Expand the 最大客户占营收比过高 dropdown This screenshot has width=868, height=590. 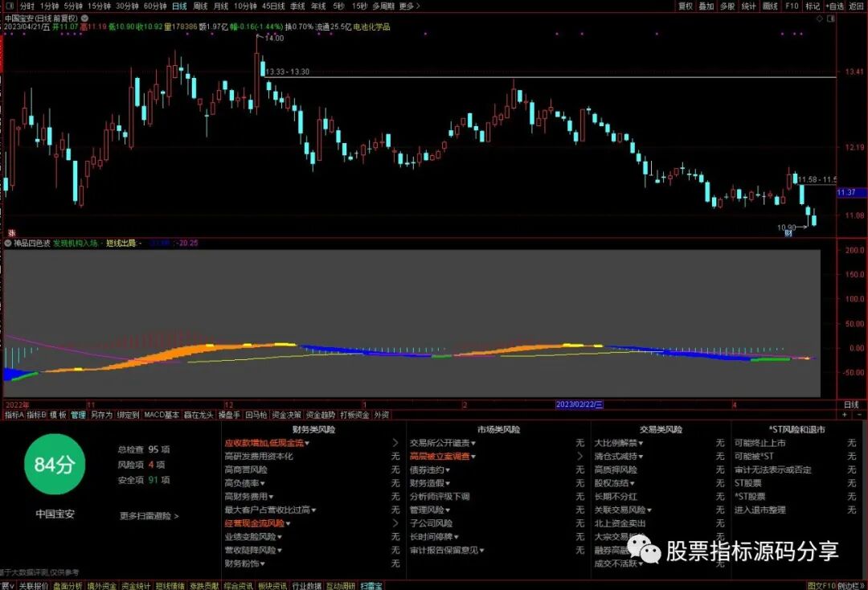314,510
